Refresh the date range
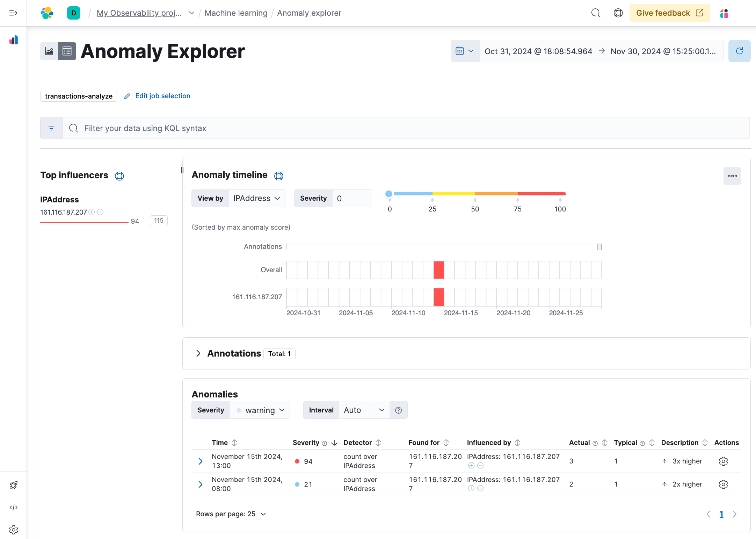 pos(739,51)
